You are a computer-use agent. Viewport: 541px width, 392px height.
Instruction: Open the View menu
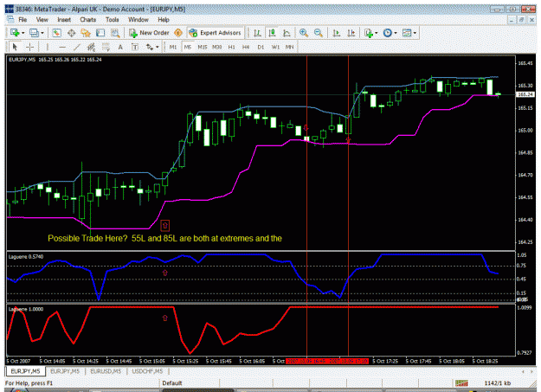pyautogui.click(x=42, y=20)
